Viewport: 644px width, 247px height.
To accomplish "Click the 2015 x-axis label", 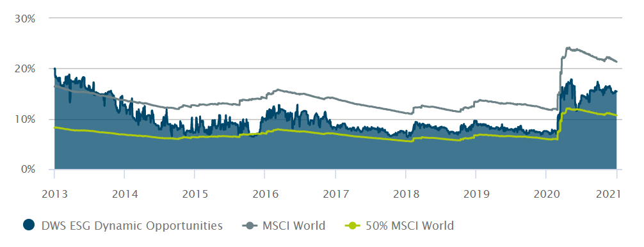I will 195,194.
